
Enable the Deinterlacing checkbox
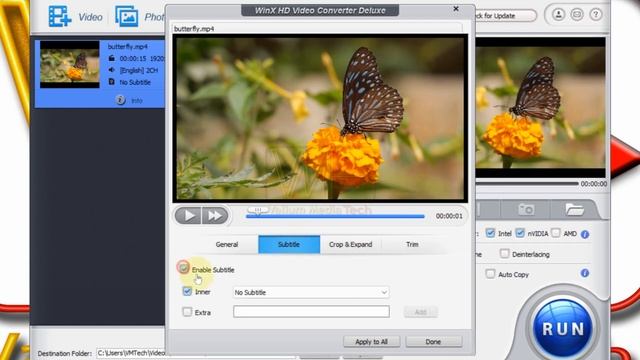(x=504, y=253)
